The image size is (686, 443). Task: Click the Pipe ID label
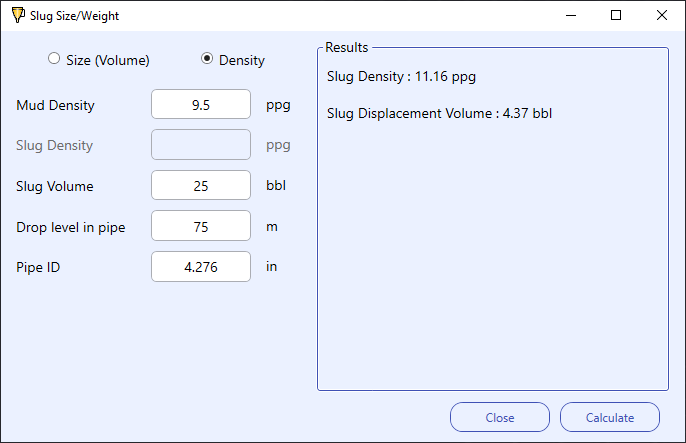tap(39, 267)
